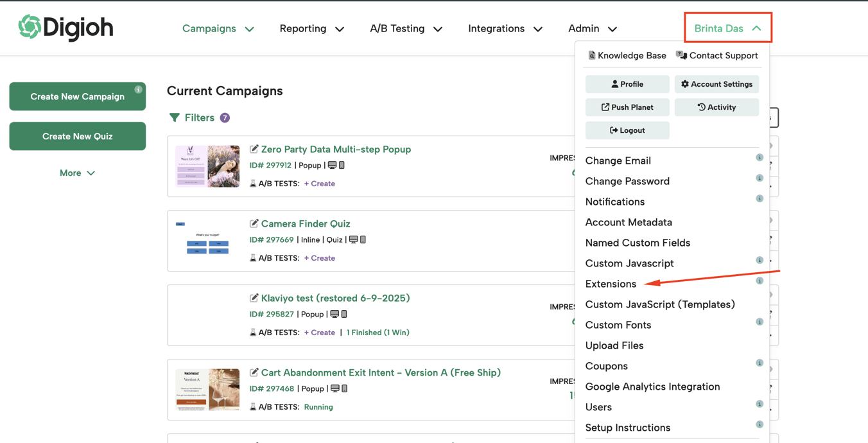
Task: Open Coupons
Action: [x=607, y=366]
